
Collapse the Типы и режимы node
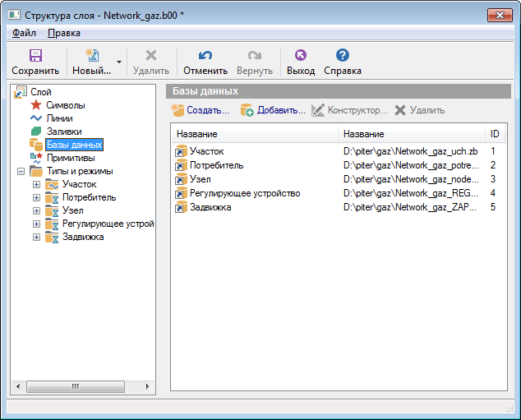click(x=21, y=172)
